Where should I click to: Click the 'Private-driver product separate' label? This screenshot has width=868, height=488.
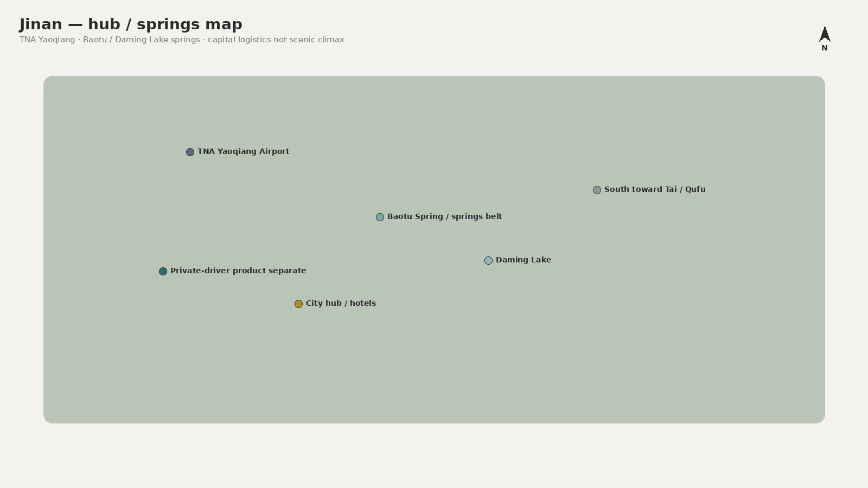tap(238, 271)
